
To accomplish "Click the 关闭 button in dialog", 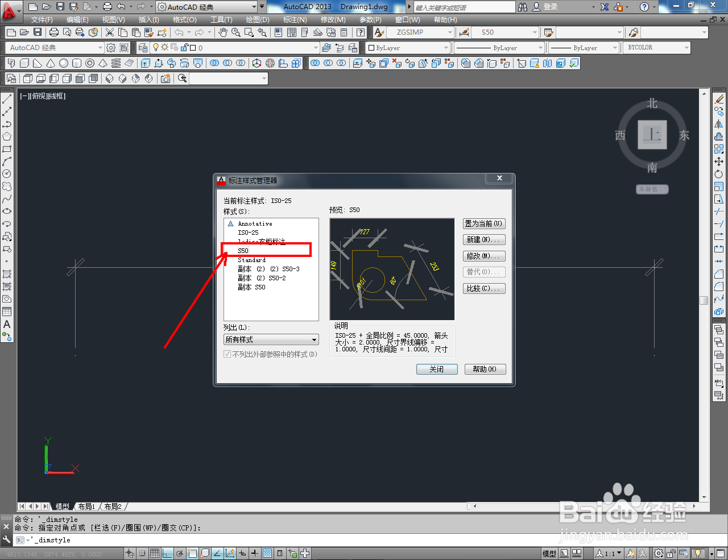I will 437,370.
